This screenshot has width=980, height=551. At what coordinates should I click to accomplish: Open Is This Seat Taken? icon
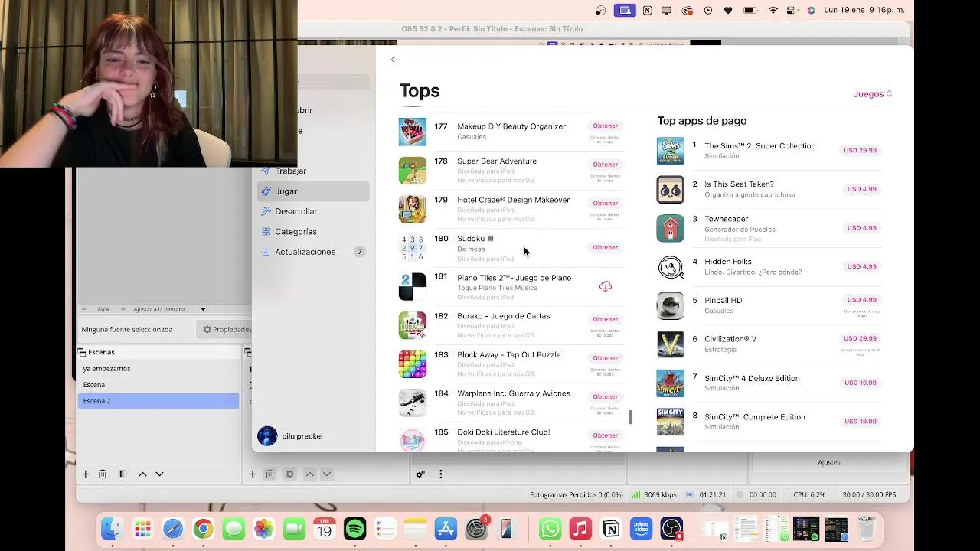pyautogui.click(x=671, y=189)
